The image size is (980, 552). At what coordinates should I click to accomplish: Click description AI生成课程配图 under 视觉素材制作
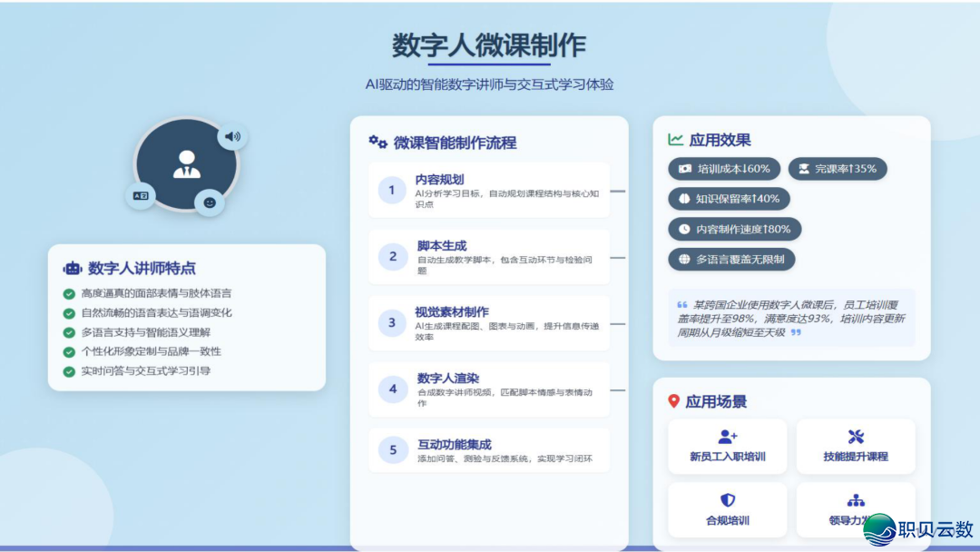pyautogui.click(x=507, y=331)
